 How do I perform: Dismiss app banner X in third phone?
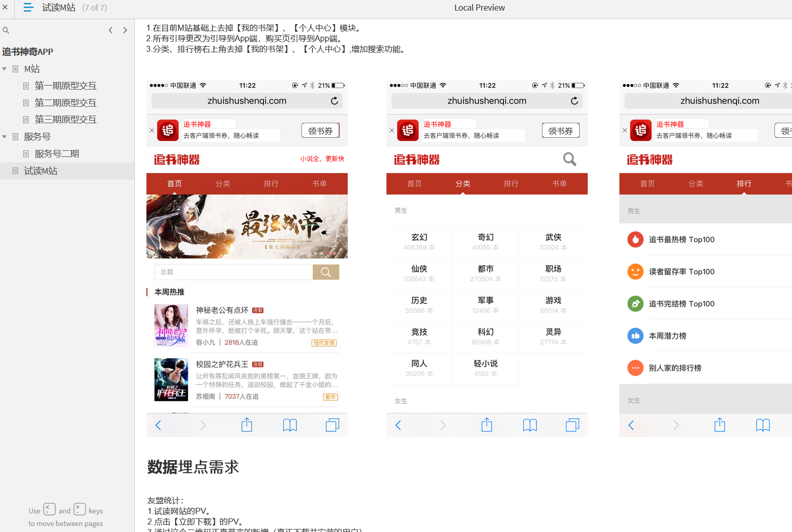click(x=624, y=130)
